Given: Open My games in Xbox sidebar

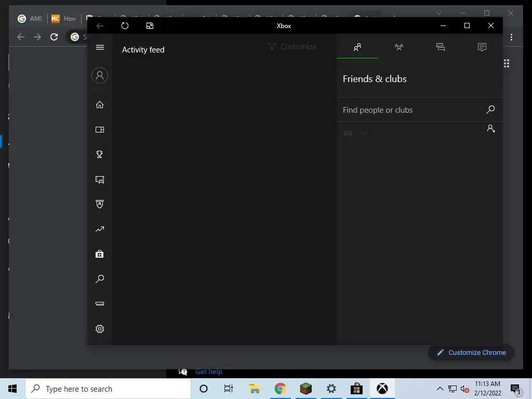Looking at the screenshot, I should tap(100, 129).
